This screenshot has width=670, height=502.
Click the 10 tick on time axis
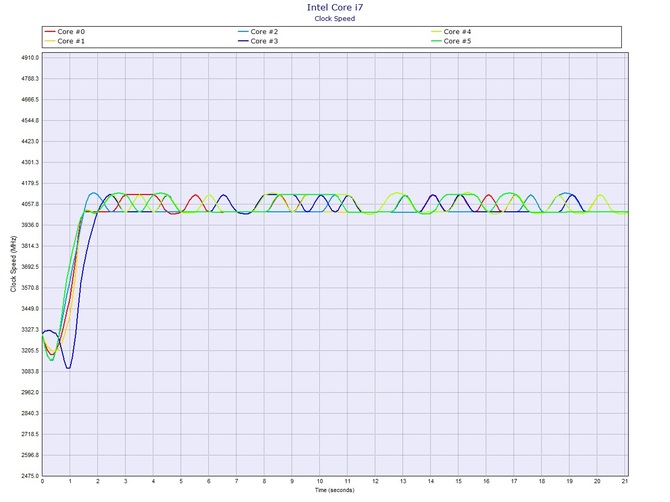[320, 481]
